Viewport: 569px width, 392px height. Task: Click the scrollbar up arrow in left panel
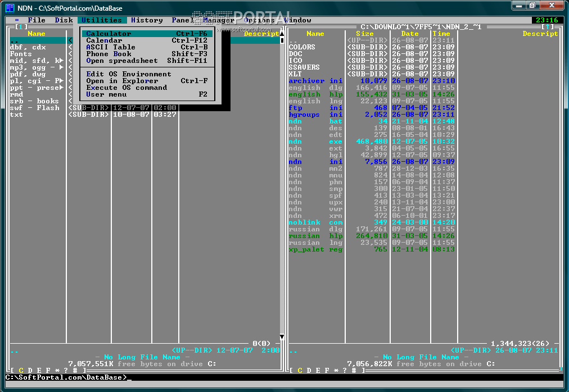click(x=282, y=34)
